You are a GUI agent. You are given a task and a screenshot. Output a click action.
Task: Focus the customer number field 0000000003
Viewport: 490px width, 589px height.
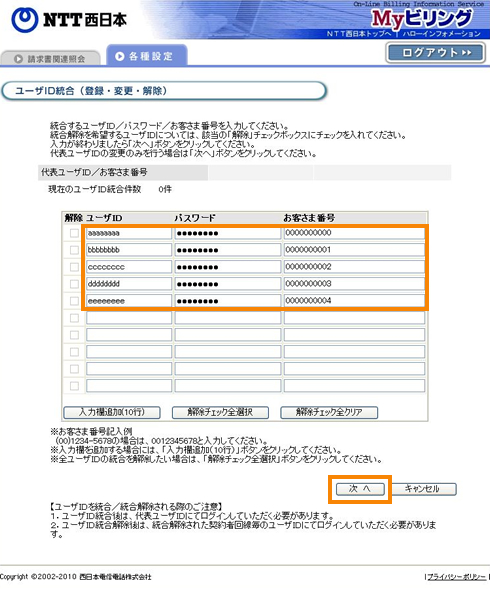click(354, 284)
